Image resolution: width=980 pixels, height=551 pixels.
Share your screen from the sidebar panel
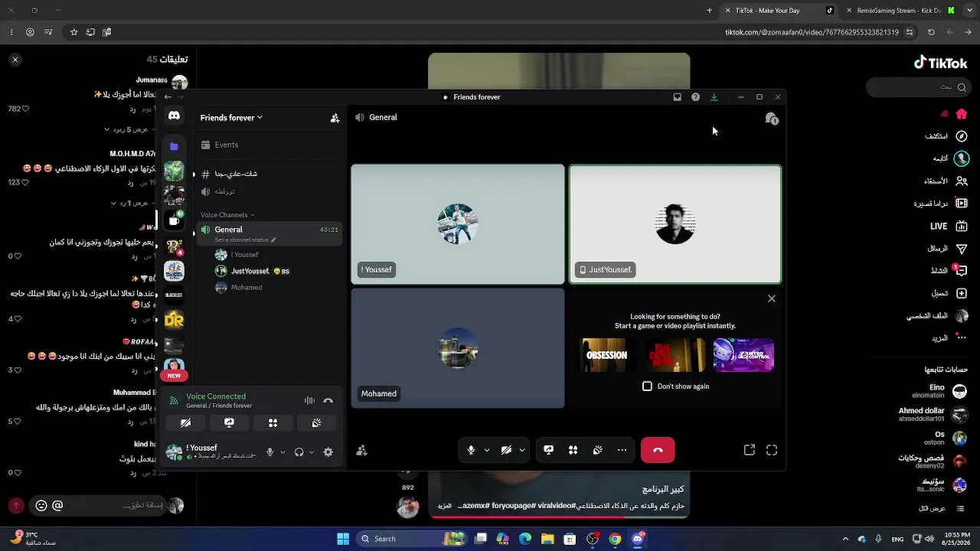(x=229, y=422)
